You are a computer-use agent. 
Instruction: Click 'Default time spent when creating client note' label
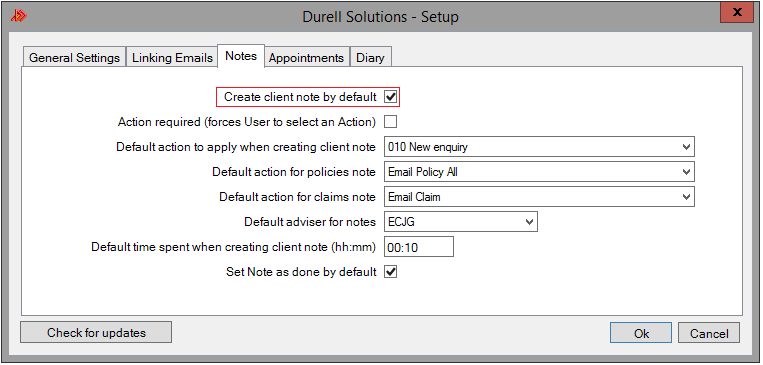click(x=234, y=247)
